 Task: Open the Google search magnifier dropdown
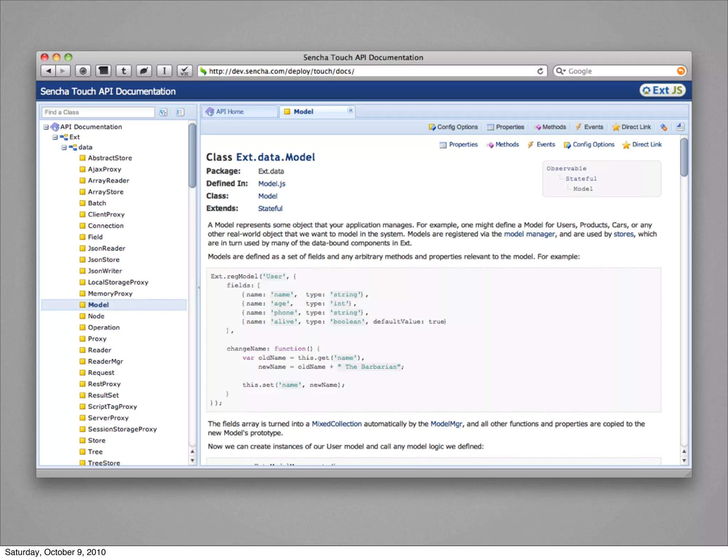pyautogui.click(x=561, y=71)
